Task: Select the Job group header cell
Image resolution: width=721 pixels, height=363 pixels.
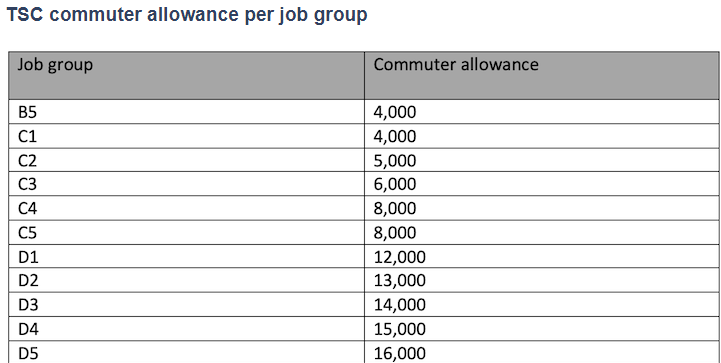Action: point(186,75)
